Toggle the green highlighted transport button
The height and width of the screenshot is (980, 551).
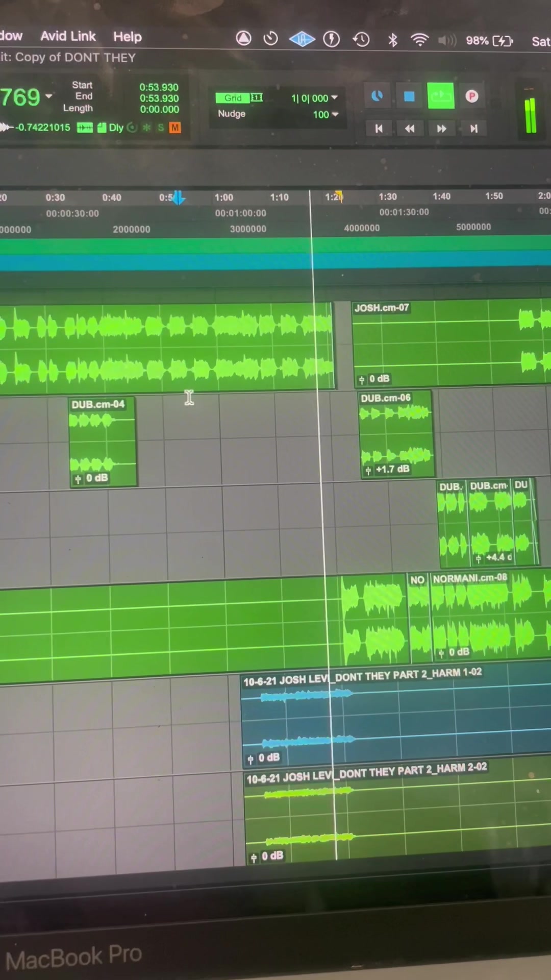(x=440, y=96)
